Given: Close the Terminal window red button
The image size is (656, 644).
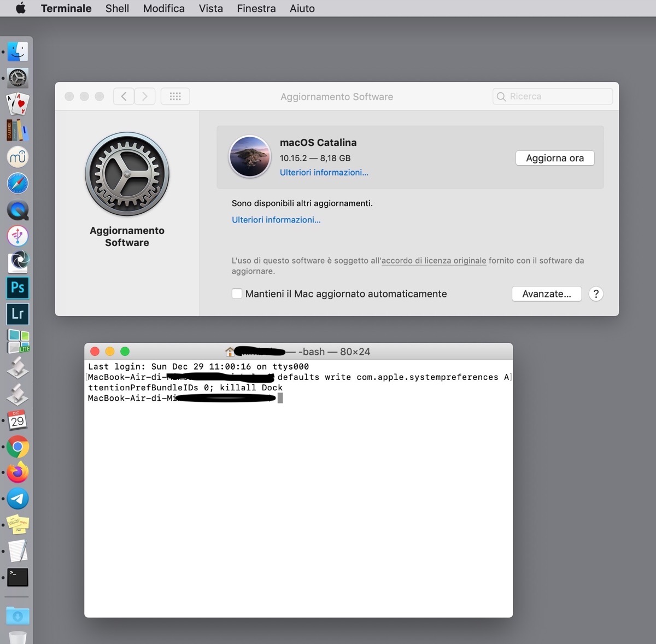Looking at the screenshot, I should [x=95, y=352].
